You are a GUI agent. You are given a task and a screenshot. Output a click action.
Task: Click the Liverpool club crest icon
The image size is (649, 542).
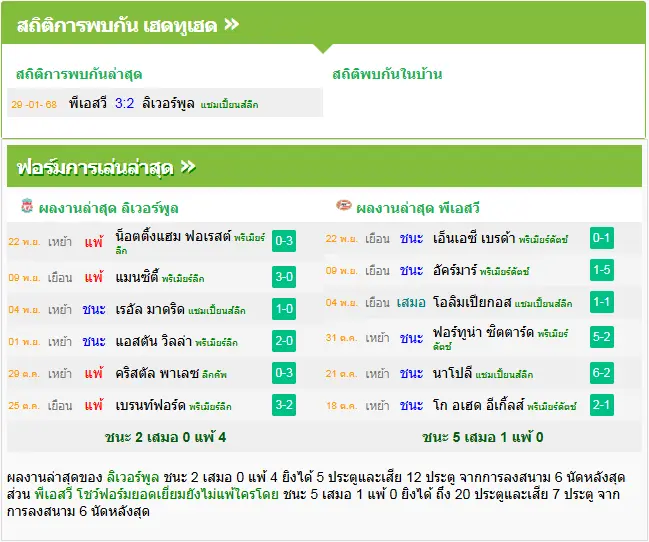(27, 206)
